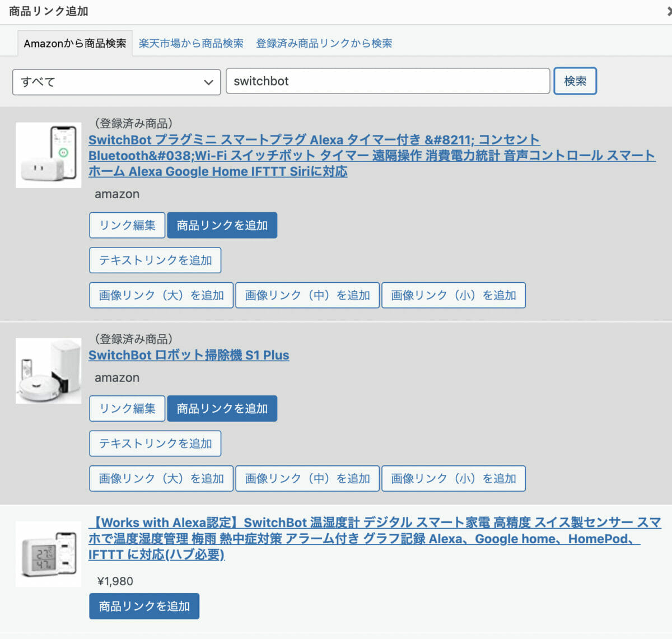Screen dimensions: 672x639
Task: Click the ¥1,980 price text
Action: (x=115, y=581)
